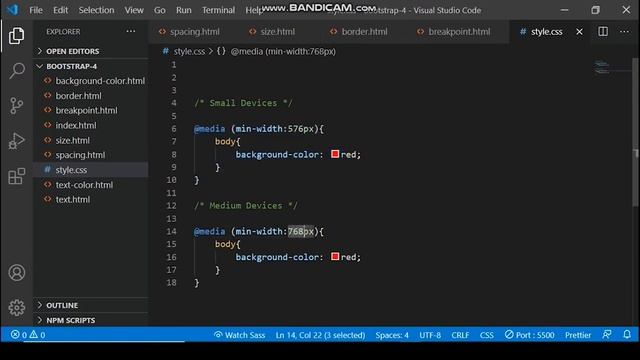
Task: Select style.css in the explorer
Action: tap(91, 170)
